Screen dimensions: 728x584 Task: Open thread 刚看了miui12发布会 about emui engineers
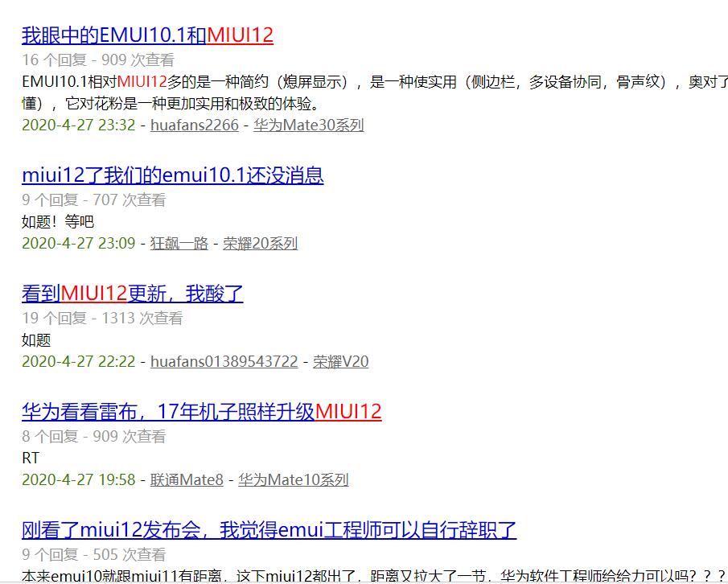(x=269, y=530)
